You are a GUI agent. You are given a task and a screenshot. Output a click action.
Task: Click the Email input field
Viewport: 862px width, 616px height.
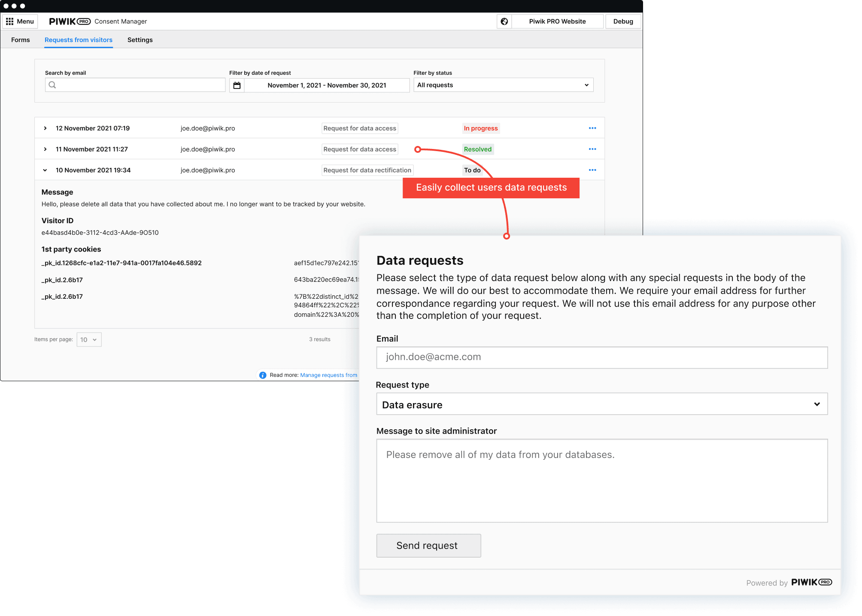[601, 357]
